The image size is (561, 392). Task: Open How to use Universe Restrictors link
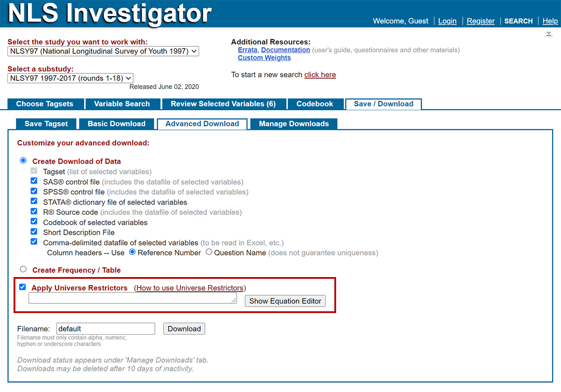[x=190, y=288]
